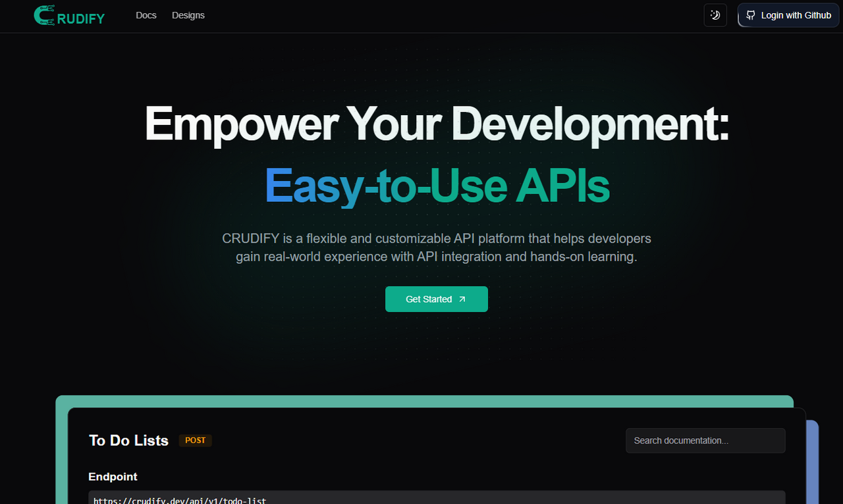Viewport: 843px width, 504px height.
Task: Toggle the dark/light theme
Action: tap(715, 15)
